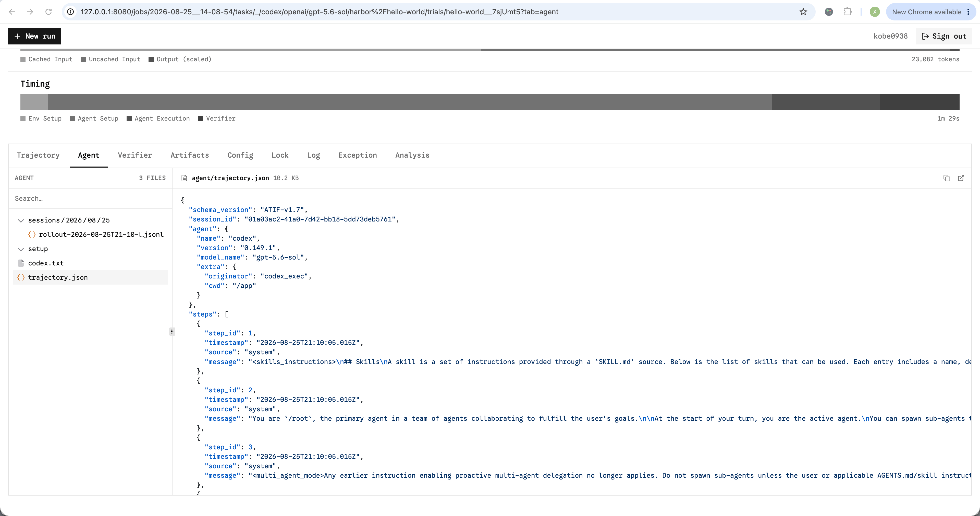Open the Analysis tab
The image size is (980, 516).
(412, 155)
